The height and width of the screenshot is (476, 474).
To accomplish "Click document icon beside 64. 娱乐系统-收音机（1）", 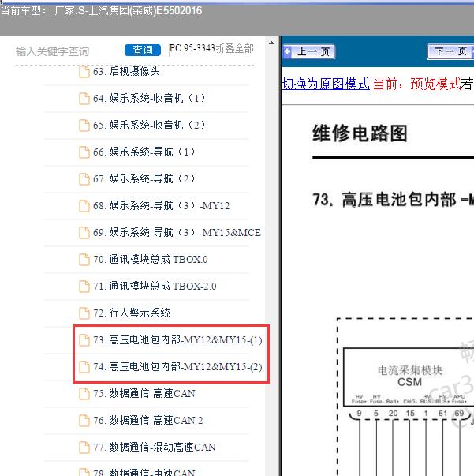I will 84,99.
